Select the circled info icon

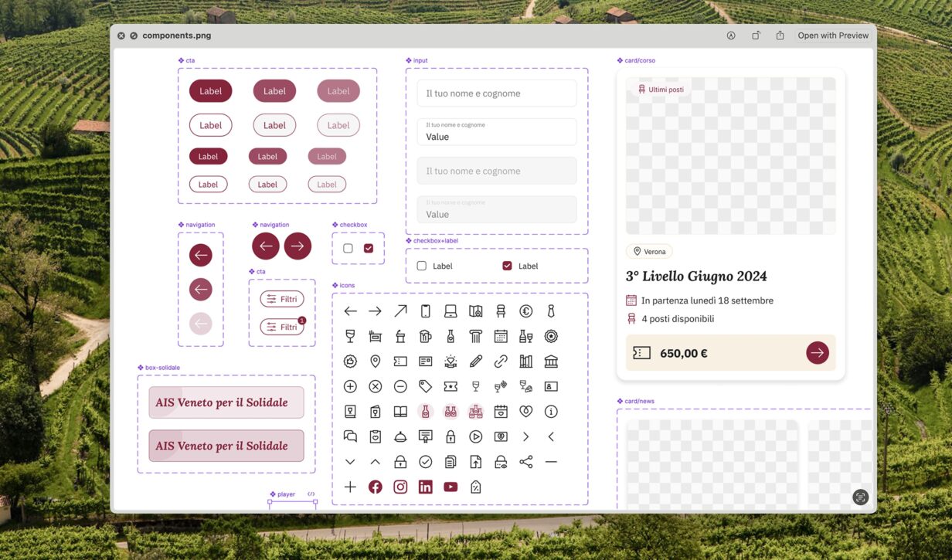551,412
